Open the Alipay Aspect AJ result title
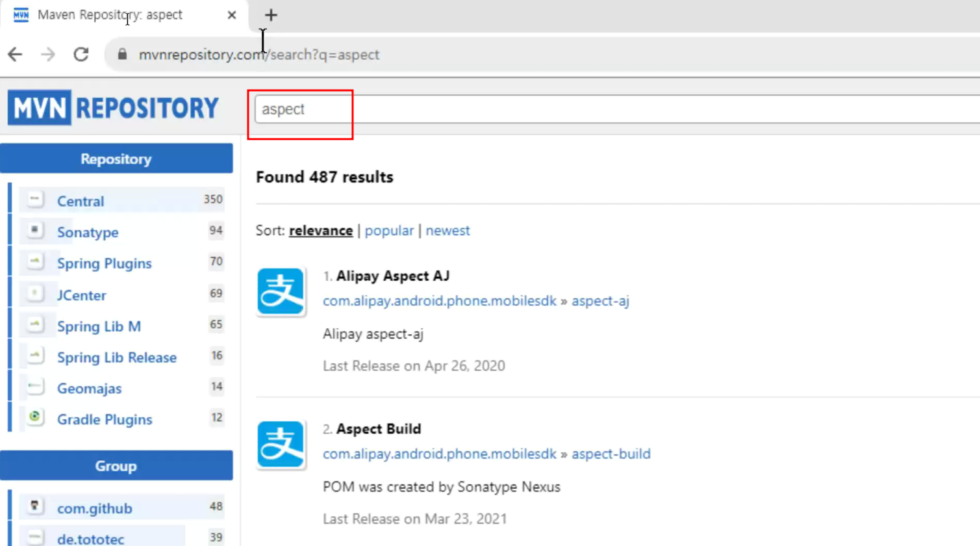This screenshot has height=546, width=980. pos(393,276)
